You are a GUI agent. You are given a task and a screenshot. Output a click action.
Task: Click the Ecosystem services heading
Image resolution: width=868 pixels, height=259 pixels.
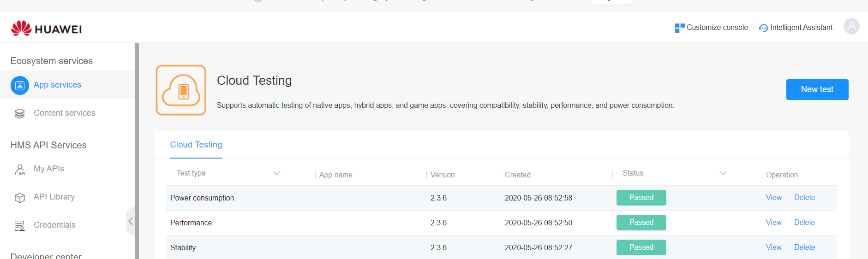(x=52, y=61)
